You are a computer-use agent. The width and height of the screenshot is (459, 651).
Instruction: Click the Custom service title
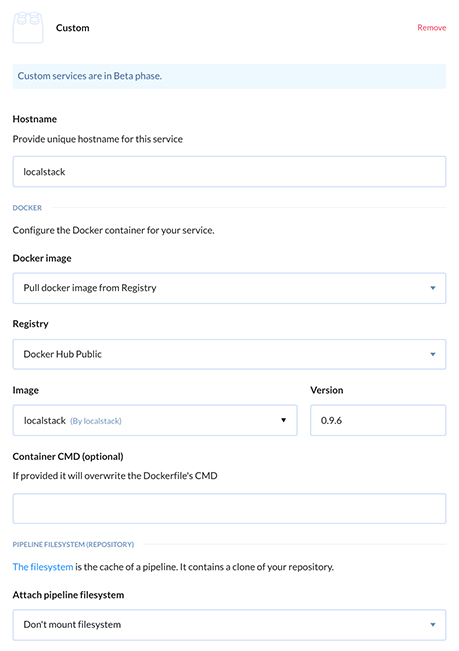(x=73, y=28)
